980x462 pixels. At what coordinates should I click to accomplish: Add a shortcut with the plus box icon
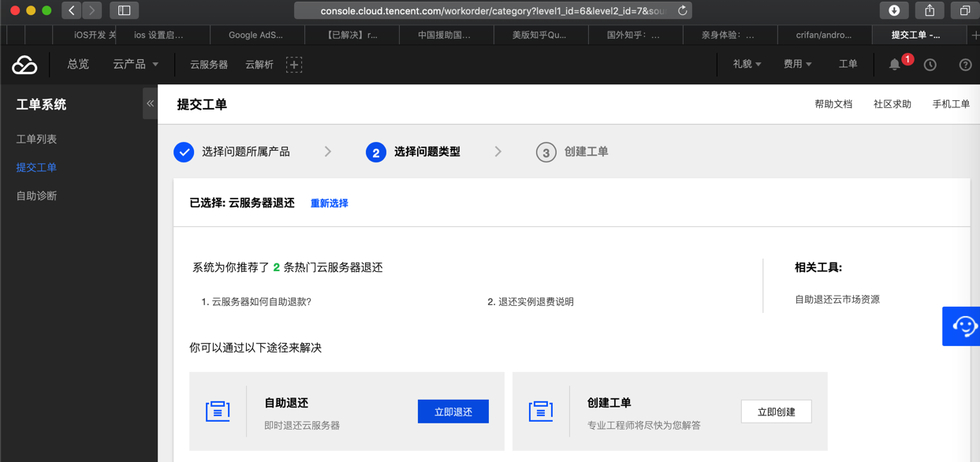293,65
